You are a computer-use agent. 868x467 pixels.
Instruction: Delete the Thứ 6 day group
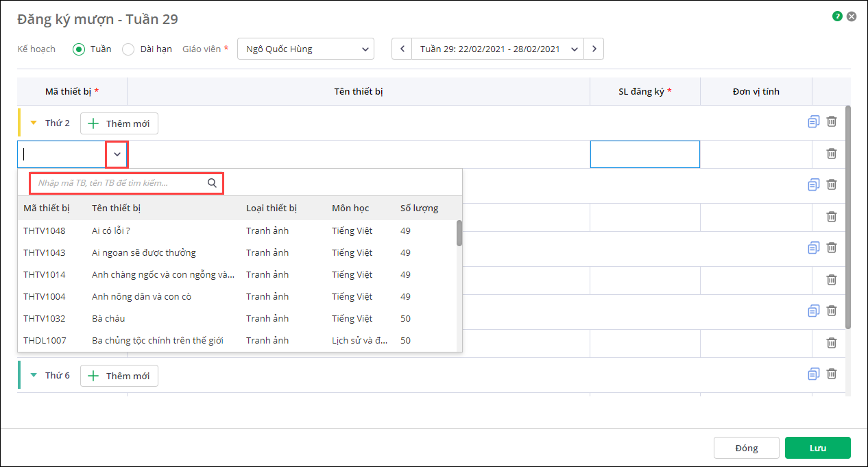(832, 374)
